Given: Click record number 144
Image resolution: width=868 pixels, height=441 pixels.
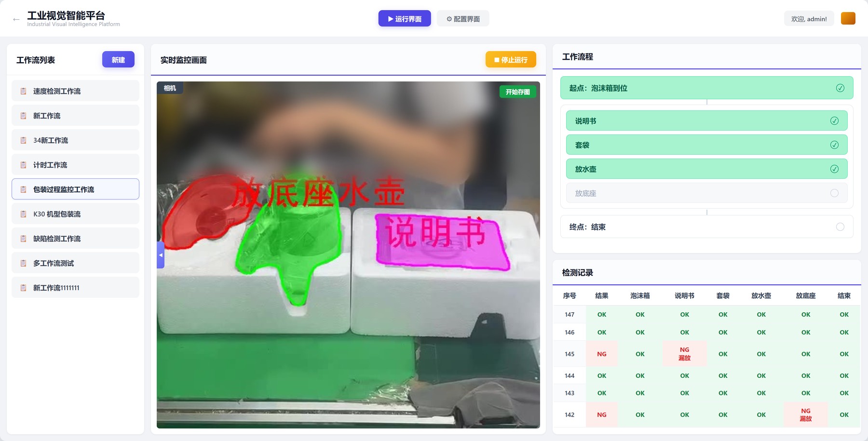Looking at the screenshot, I should tap(570, 375).
